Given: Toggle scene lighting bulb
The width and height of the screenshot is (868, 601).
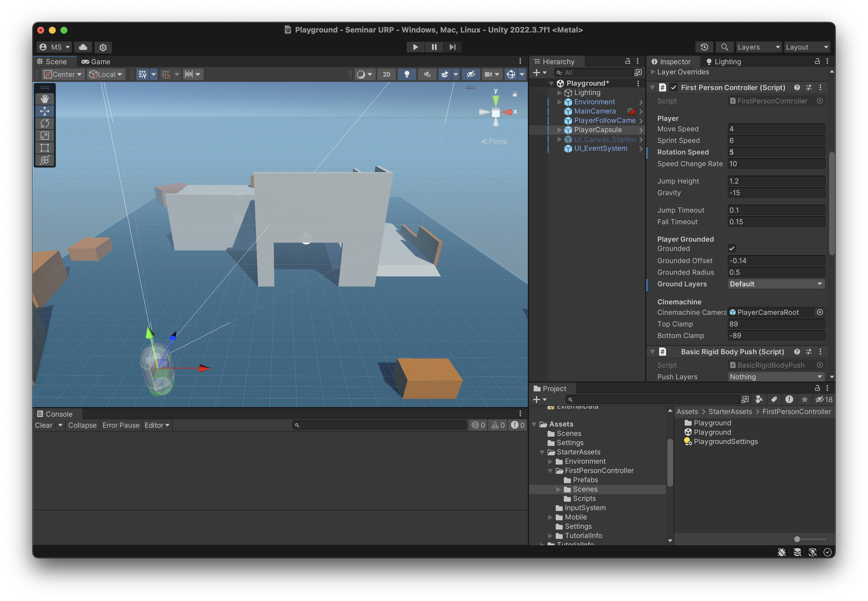Looking at the screenshot, I should click(407, 74).
